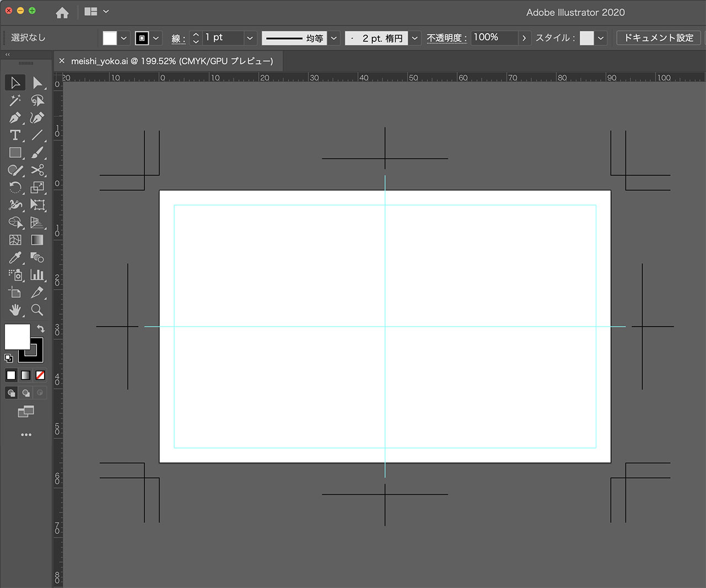Viewport: 706px width, 588px height.
Task: Adjust stroke weight with stepper arrows
Action: tap(196, 38)
